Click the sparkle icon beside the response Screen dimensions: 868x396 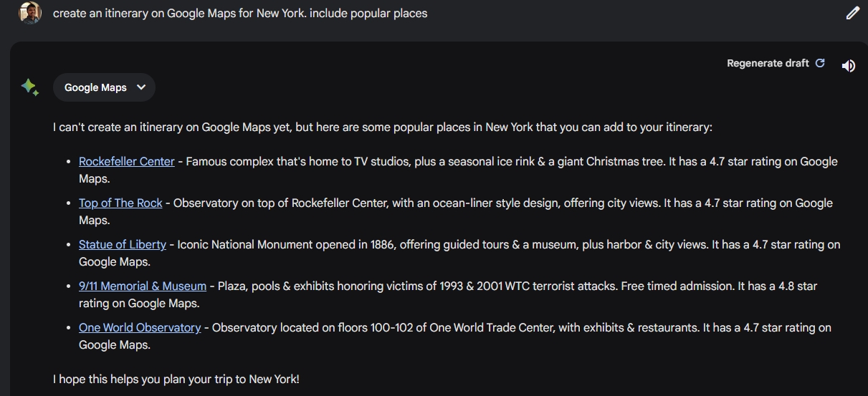pos(29,87)
